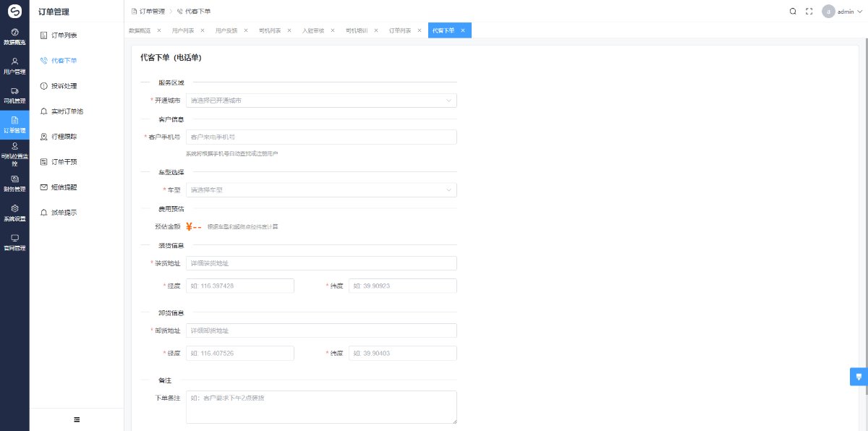Go to 财务管理 in the dark sidebar
Viewport: 868px width, 431px height.
coord(14,184)
